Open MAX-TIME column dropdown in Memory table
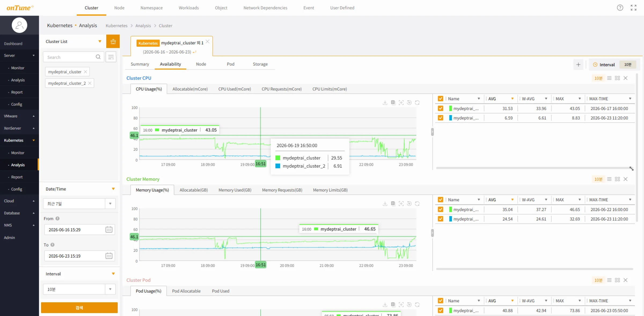The width and height of the screenshot is (644, 316). [x=630, y=200]
